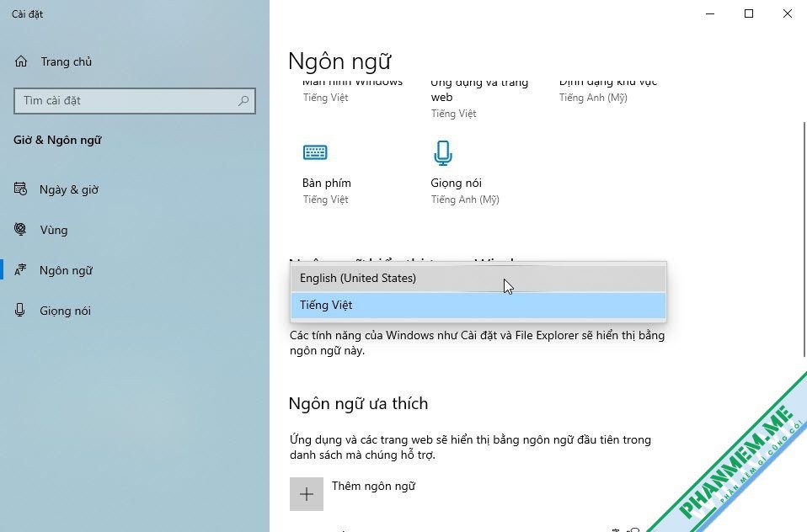Close the Cài đặt window
Image resolution: width=807 pixels, height=532 pixels.
788,14
